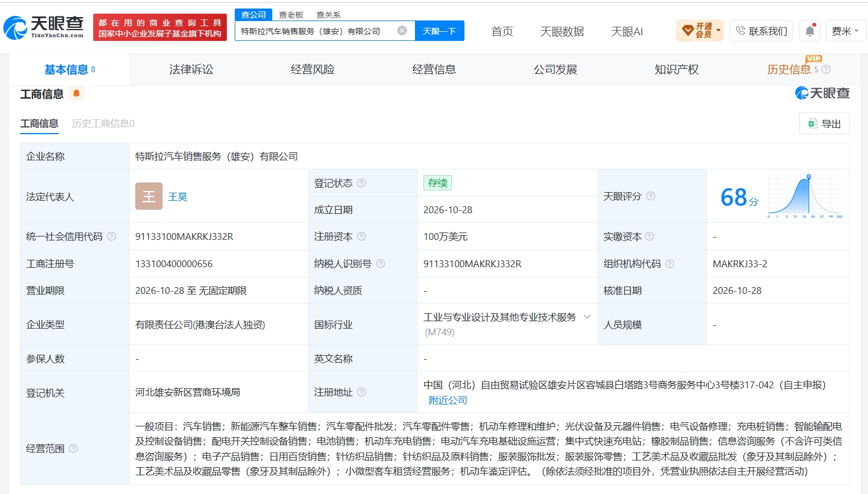Screen dimensions: 868x494
Task: Switch to the 查老板 search tab
Action: (291, 15)
